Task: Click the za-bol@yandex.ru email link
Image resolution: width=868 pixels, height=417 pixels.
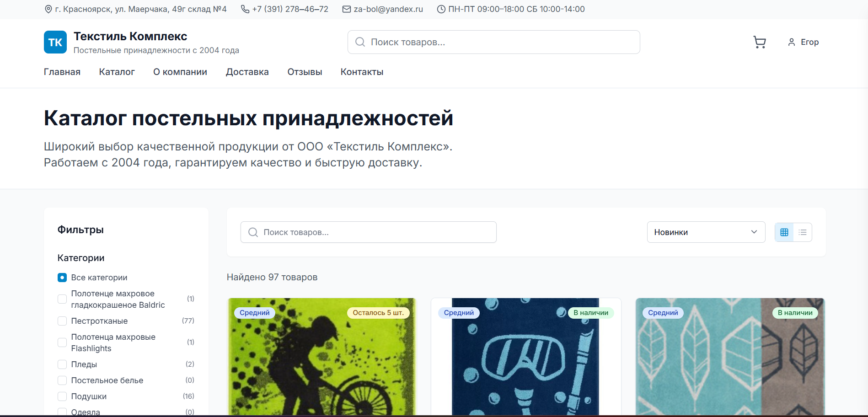Action: (x=387, y=9)
